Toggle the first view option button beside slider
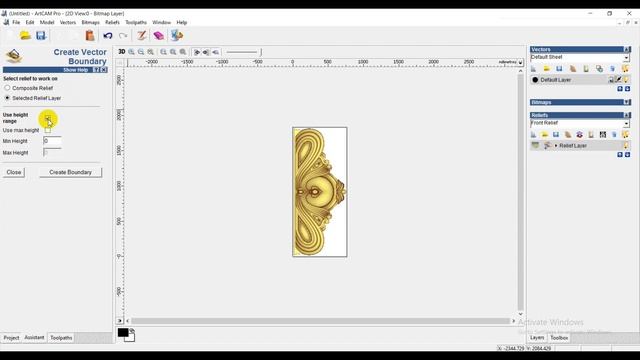 click(197, 52)
